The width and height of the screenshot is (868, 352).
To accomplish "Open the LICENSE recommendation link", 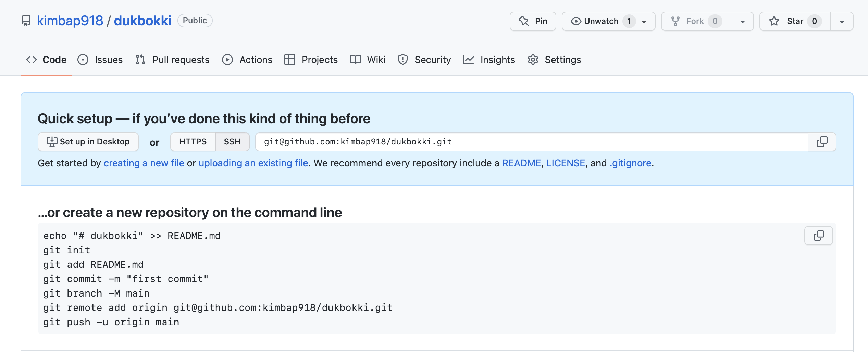I will (x=566, y=163).
